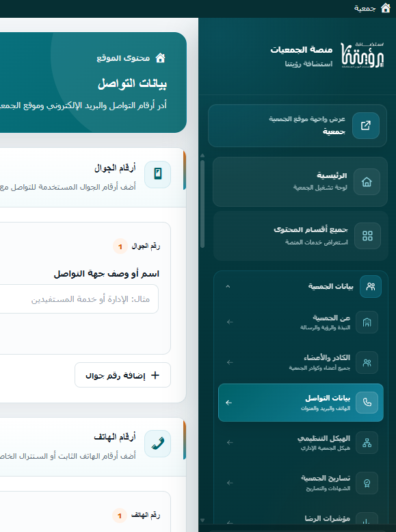This screenshot has width=396, height=532.
Task: Click the sidebar scrollbar thumb
Action: [x=202, y=203]
